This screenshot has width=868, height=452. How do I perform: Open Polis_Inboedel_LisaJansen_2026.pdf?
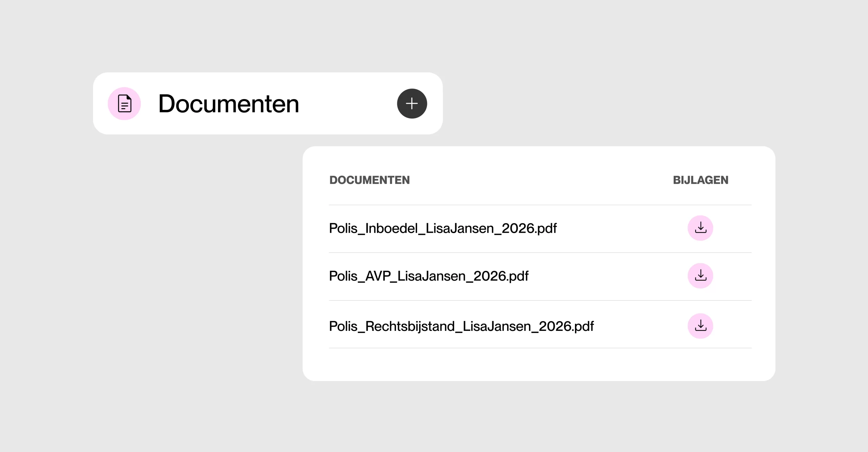(443, 228)
